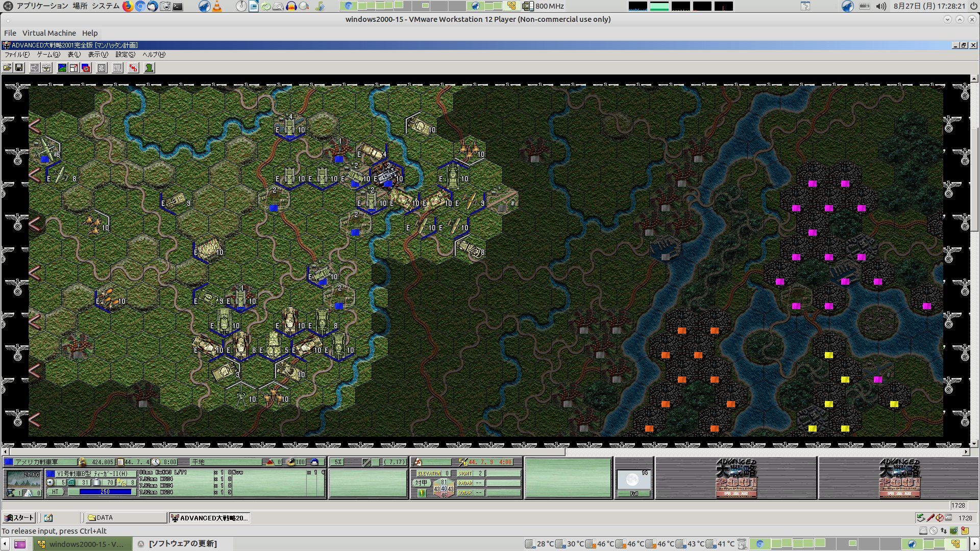The image size is (980, 551).
Task: Click the right ADVANCED 大戦略 2001 logo
Action: click(x=899, y=478)
